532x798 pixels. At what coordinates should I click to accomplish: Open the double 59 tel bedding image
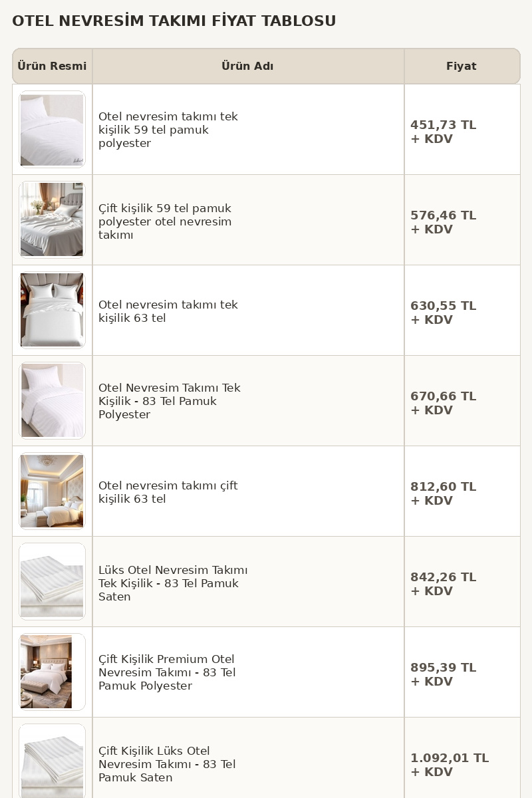(x=52, y=220)
